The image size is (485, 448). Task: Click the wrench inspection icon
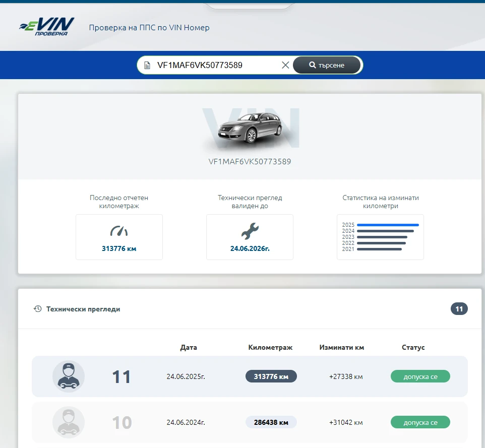250,231
